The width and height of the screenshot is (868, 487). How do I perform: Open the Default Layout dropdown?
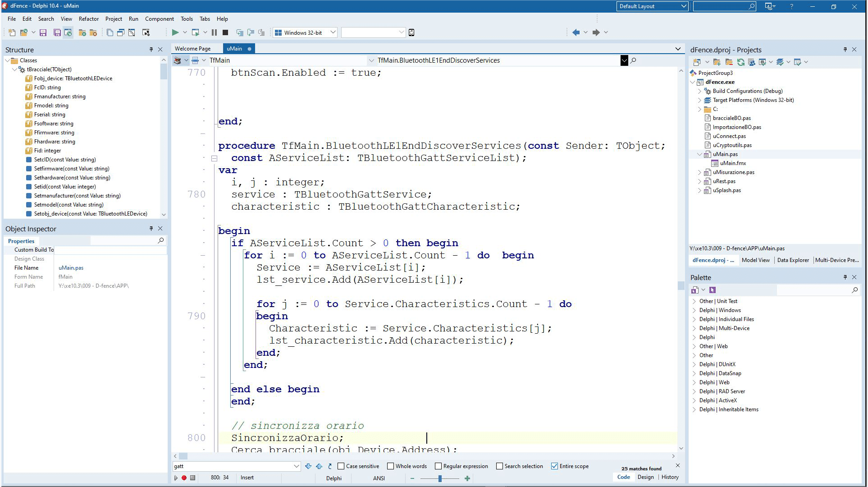(684, 6)
